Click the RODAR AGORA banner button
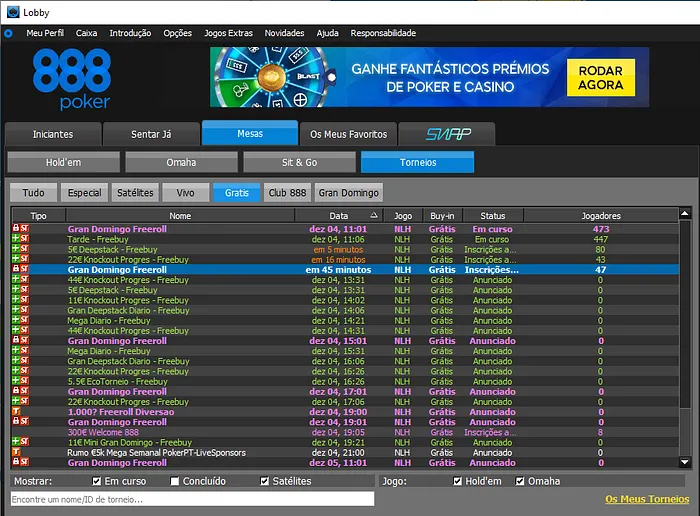 click(600, 78)
